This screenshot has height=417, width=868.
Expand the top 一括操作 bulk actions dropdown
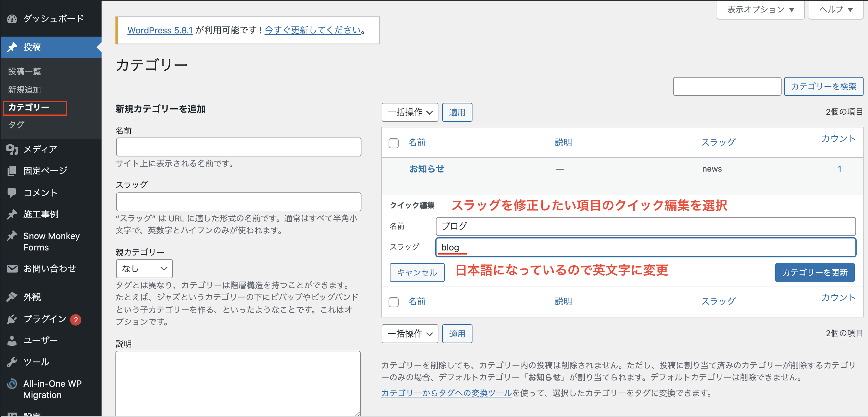tap(410, 112)
